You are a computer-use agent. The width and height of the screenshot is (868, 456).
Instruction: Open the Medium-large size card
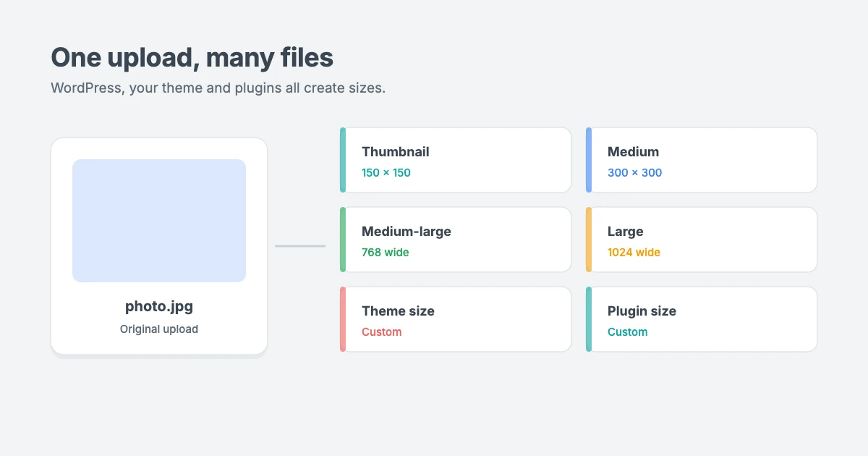coord(456,240)
